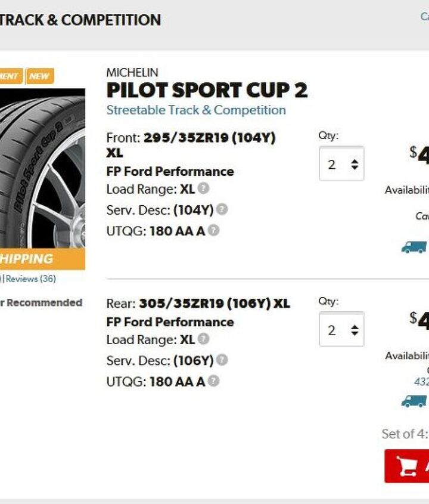Click help icon beside rear UTQG 180 AA A

tap(213, 381)
